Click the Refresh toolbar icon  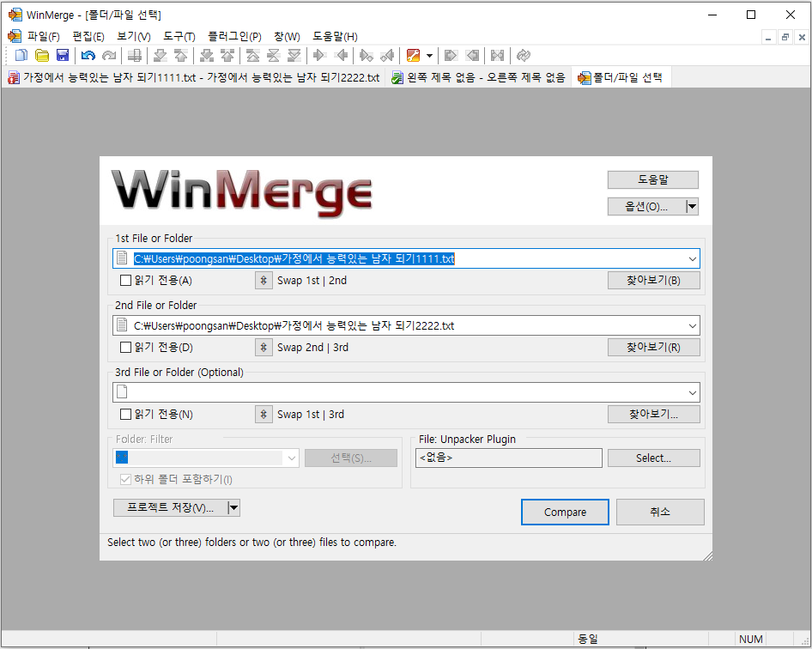point(524,56)
